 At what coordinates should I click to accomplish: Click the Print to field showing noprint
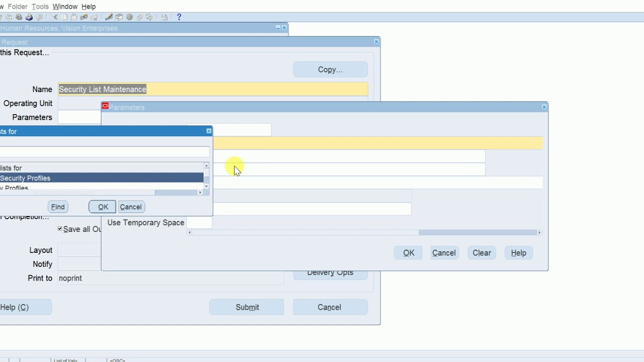coord(171,278)
